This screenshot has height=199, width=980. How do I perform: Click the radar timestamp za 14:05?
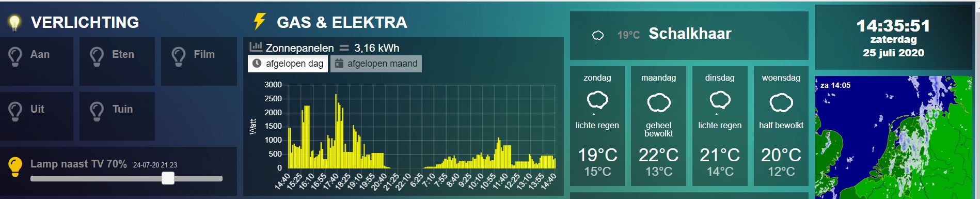tap(835, 85)
